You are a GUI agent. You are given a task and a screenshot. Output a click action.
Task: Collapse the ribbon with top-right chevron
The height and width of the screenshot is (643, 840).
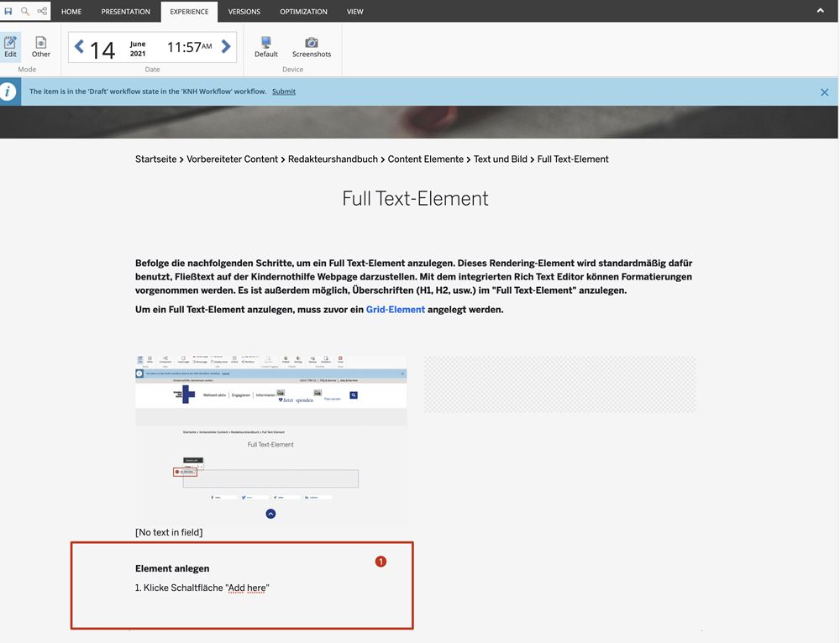[820, 11]
